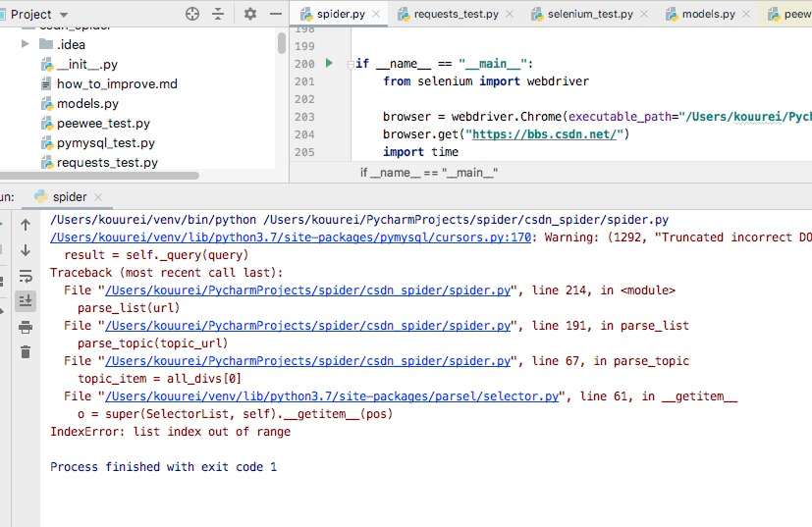This screenshot has height=527, width=812.
Task: Open spider.py link for line 214
Action: pos(308,290)
